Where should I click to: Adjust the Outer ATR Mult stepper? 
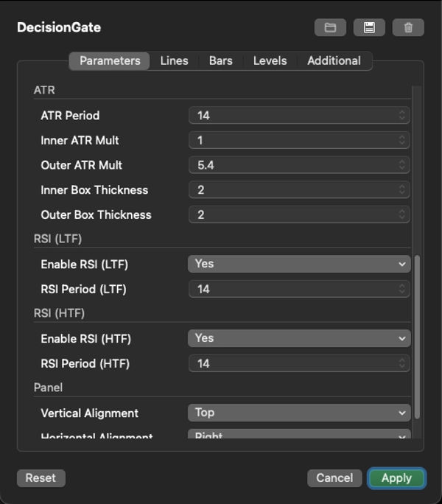click(402, 165)
